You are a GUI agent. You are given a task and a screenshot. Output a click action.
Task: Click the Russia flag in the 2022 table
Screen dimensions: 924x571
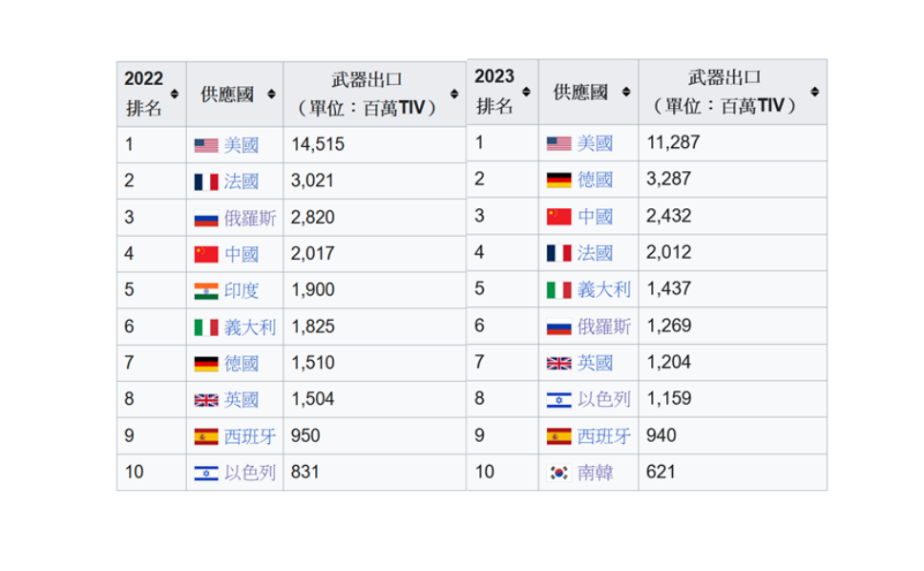(206, 219)
